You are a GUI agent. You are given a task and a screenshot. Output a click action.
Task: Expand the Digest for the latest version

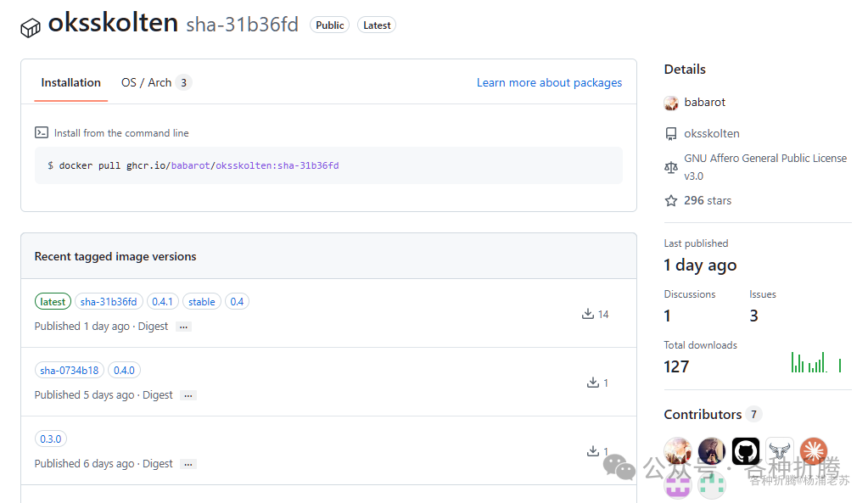coord(184,326)
